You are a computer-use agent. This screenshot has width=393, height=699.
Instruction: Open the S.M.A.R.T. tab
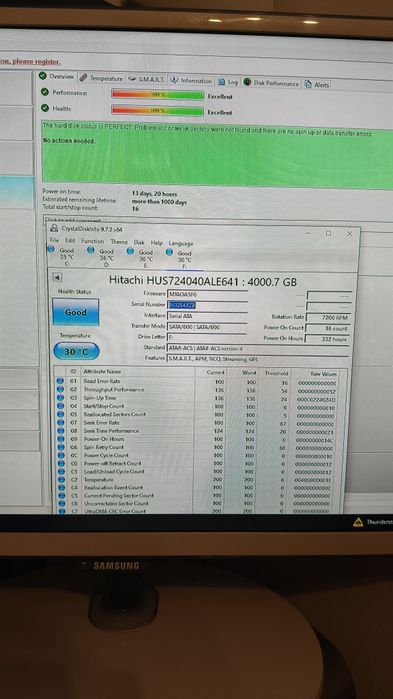[146, 79]
